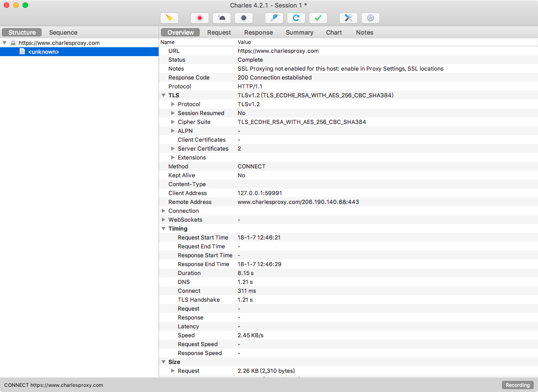This screenshot has width=538, height=392.
Task: Select the Duration value 8.15 s
Action: coord(245,273)
